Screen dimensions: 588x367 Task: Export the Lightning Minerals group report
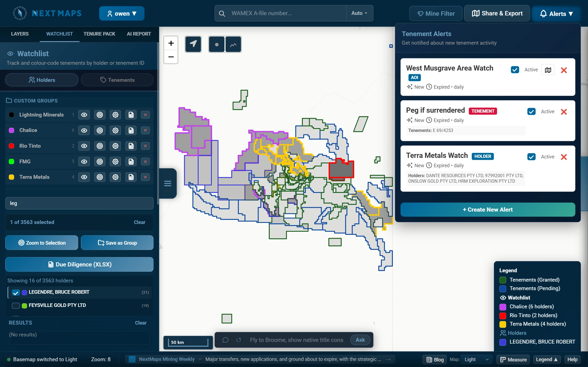coord(131,115)
